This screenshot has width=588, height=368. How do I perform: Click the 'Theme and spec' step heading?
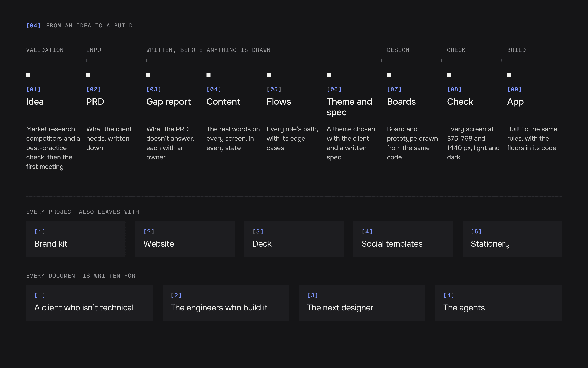(x=349, y=107)
